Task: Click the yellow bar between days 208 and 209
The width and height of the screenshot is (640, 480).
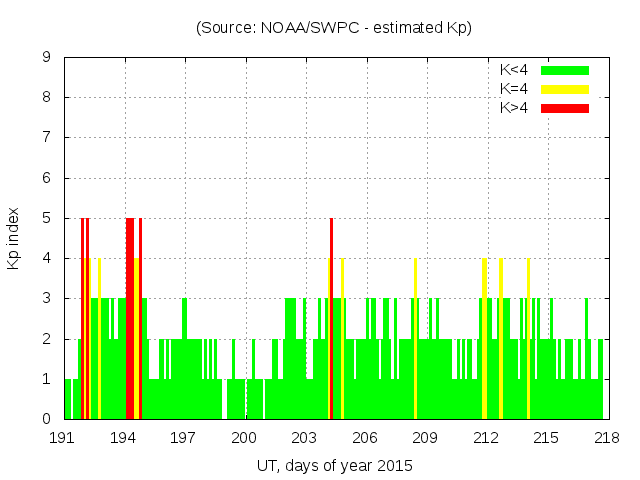Action: 415,340
